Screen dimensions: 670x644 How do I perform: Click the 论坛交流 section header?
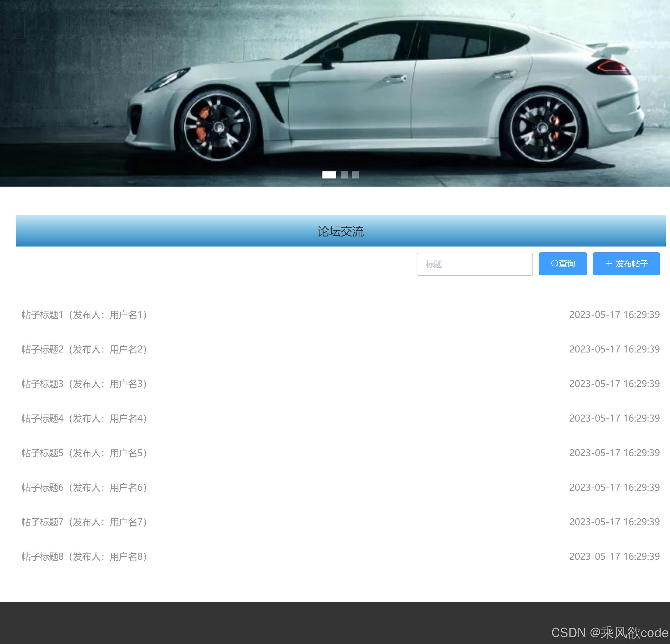[340, 231]
